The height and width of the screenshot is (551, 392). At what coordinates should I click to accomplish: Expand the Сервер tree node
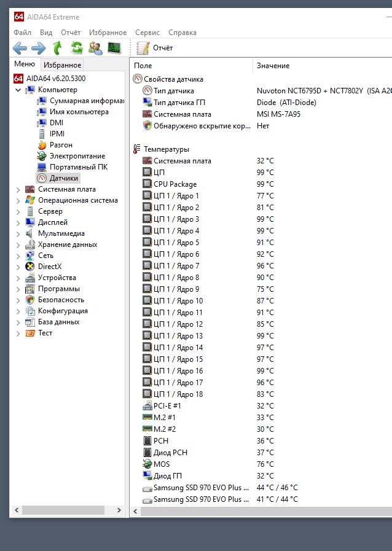18,212
